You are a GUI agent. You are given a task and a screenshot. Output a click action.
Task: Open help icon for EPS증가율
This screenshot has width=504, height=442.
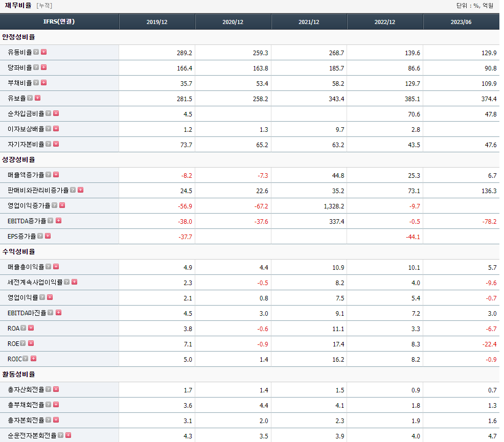[x=40, y=236]
